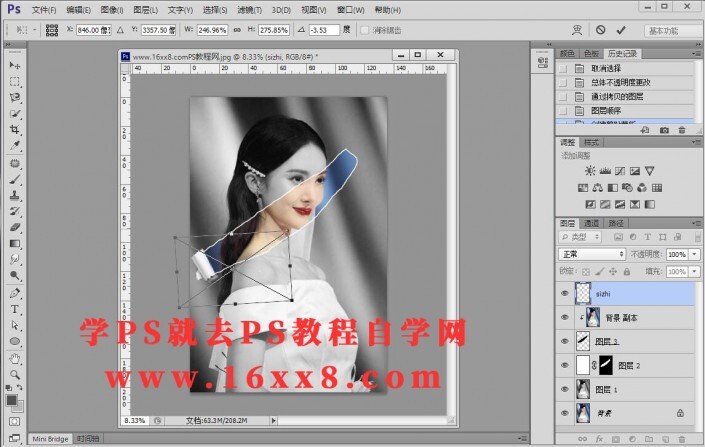Enable the 消除锯齿 (anti-alias) checkbox
The image size is (705, 447).
click(x=365, y=30)
